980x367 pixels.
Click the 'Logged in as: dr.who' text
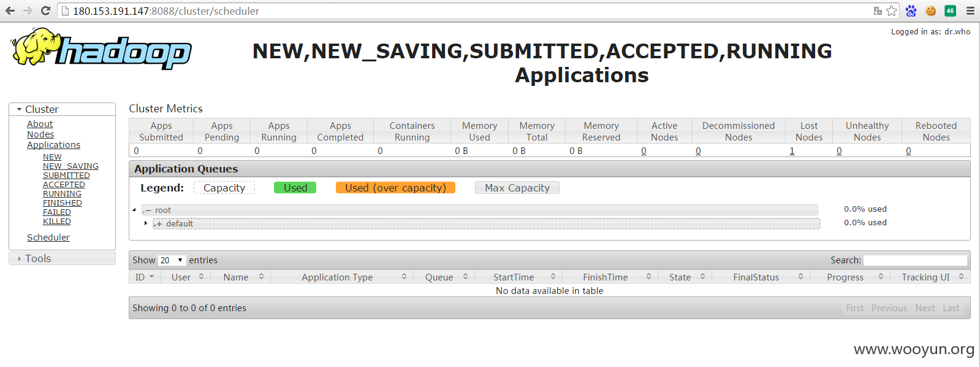pyautogui.click(x=930, y=31)
